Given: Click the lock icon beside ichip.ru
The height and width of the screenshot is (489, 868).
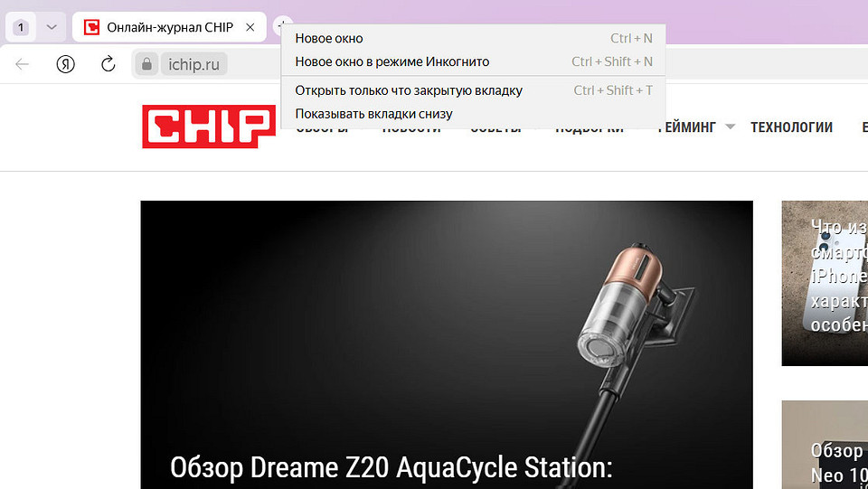Looking at the screenshot, I should coord(146,64).
